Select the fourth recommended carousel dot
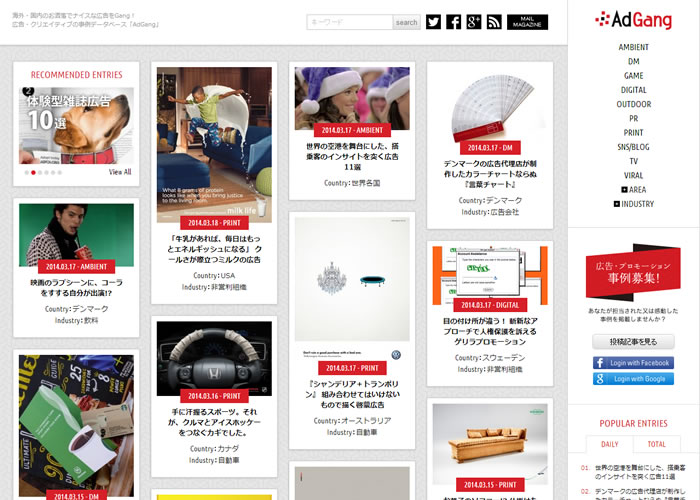Viewport: 700px width, 500px height. (46, 172)
